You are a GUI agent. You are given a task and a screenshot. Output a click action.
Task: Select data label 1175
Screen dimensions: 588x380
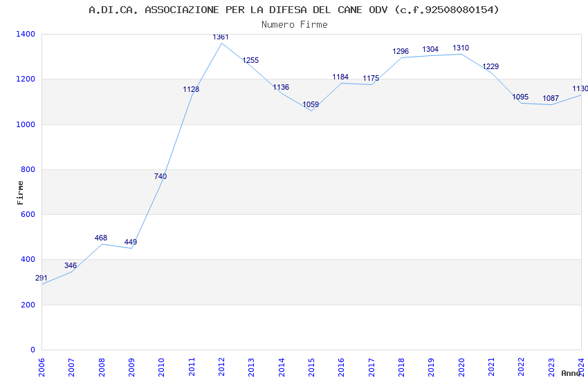coord(371,78)
